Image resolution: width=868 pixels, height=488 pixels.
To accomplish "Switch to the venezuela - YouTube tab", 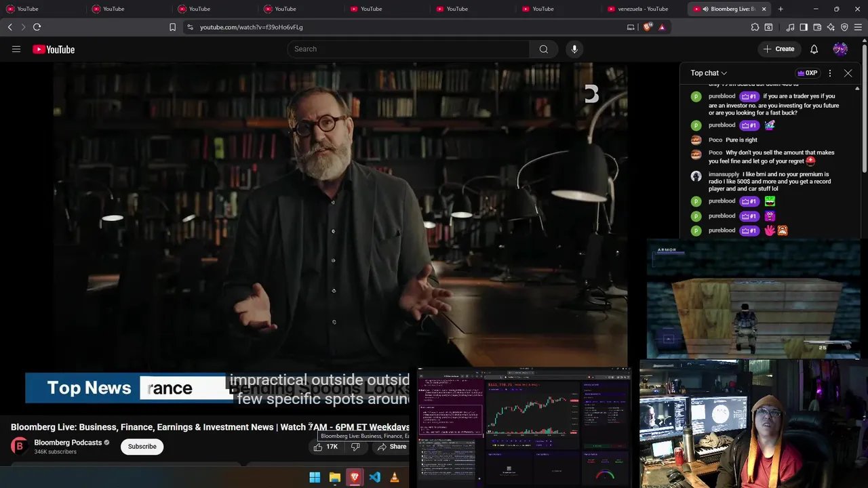I will [643, 9].
